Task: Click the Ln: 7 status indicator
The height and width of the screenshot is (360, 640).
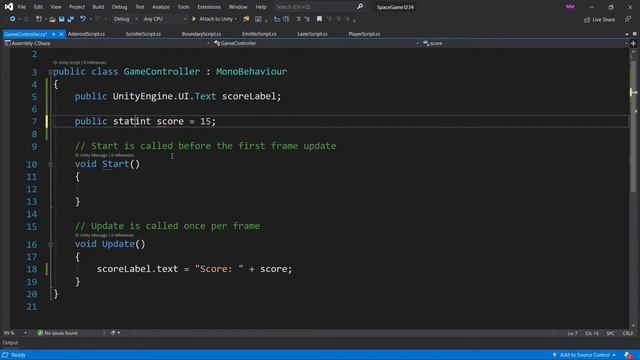Action: point(572,333)
